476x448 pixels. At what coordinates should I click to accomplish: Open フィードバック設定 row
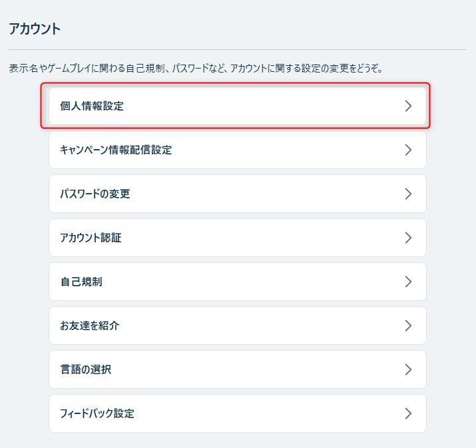[x=238, y=413]
